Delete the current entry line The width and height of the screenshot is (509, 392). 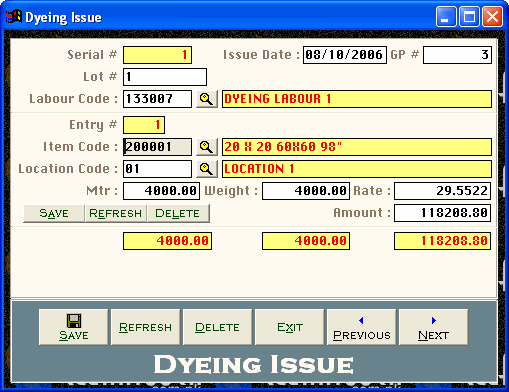[x=178, y=213]
